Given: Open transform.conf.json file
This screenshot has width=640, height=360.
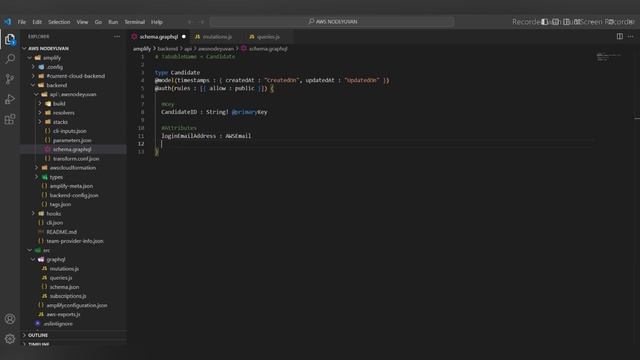Looking at the screenshot, I should [x=76, y=158].
